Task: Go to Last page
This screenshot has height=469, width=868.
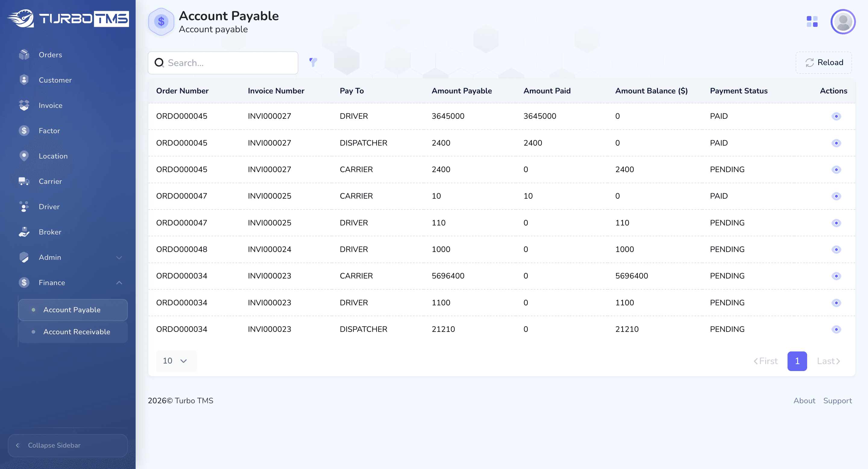Action: (829, 361)
